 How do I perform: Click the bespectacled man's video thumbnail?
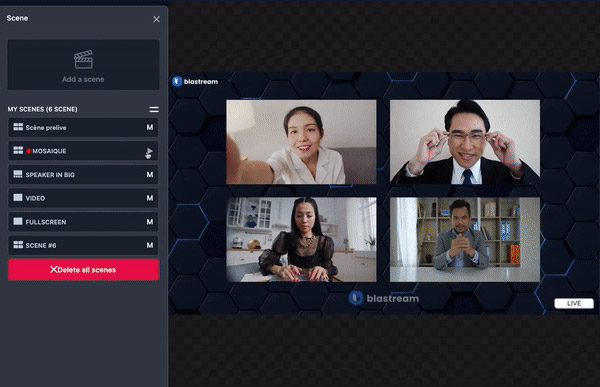pos(465,142)
